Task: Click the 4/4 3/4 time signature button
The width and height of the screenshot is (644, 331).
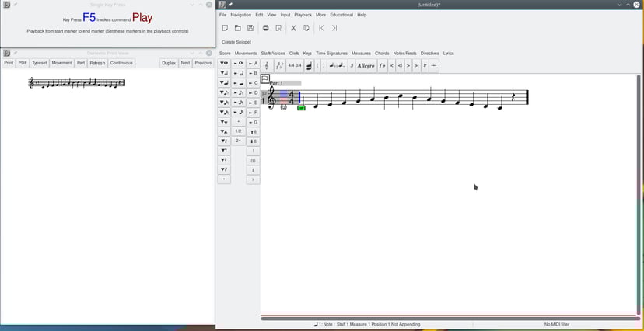Action: tap(295, 65)
